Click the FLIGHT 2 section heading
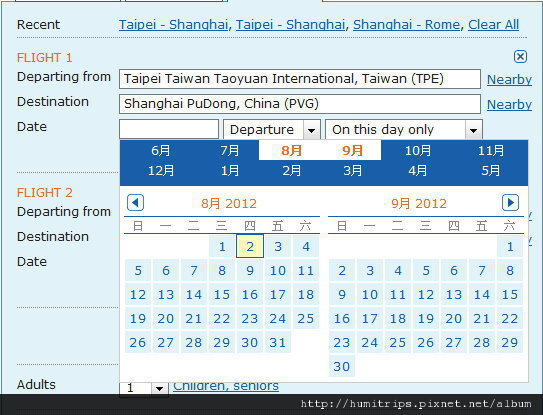Screen dimensions: 543x415 pyautogui.click(x=45, y=192)
